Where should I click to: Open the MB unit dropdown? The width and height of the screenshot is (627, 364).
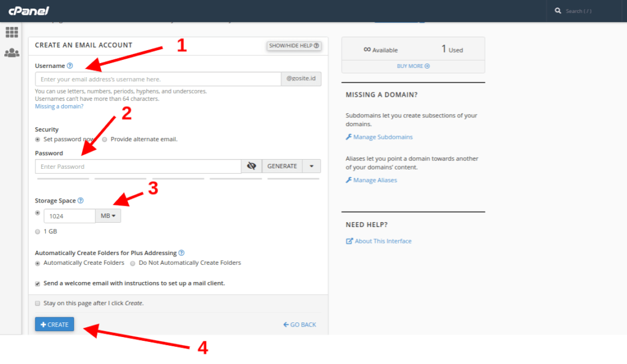click(108, 216)
